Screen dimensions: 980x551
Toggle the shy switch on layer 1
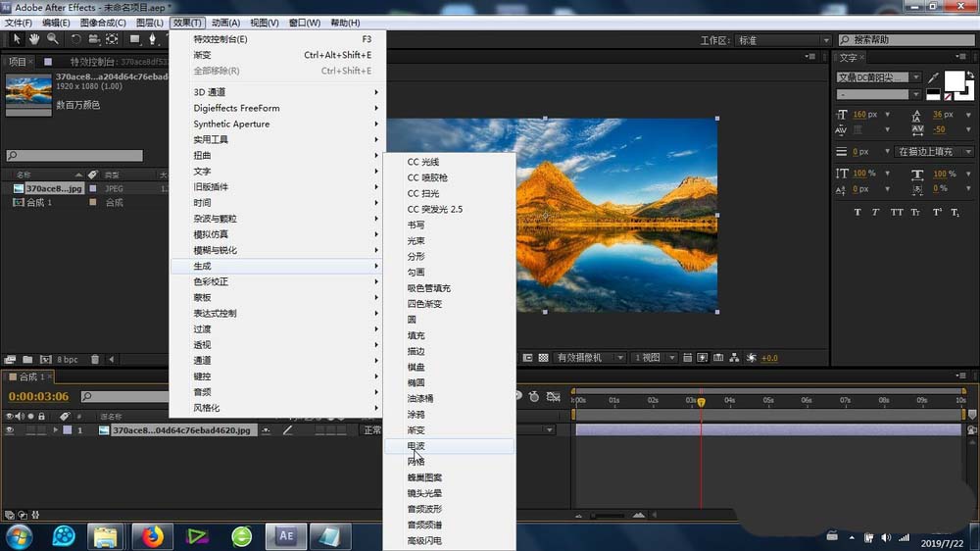[x=267, y=430]
